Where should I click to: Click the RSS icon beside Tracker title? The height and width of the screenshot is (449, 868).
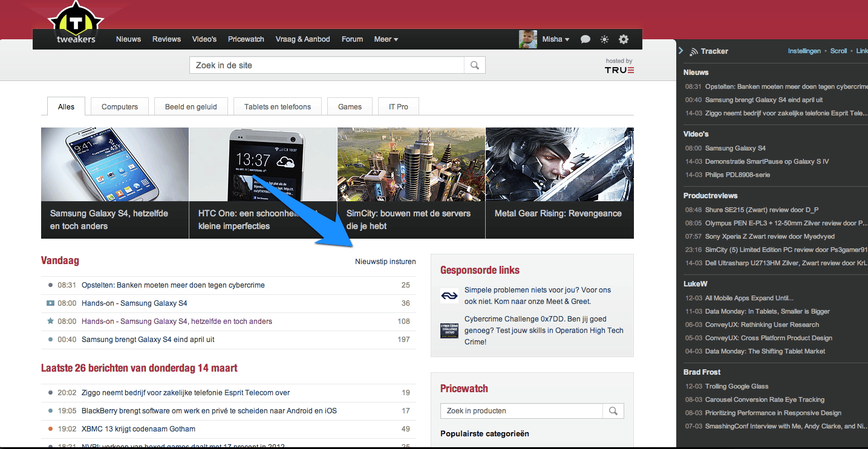[x=694, y=51]
